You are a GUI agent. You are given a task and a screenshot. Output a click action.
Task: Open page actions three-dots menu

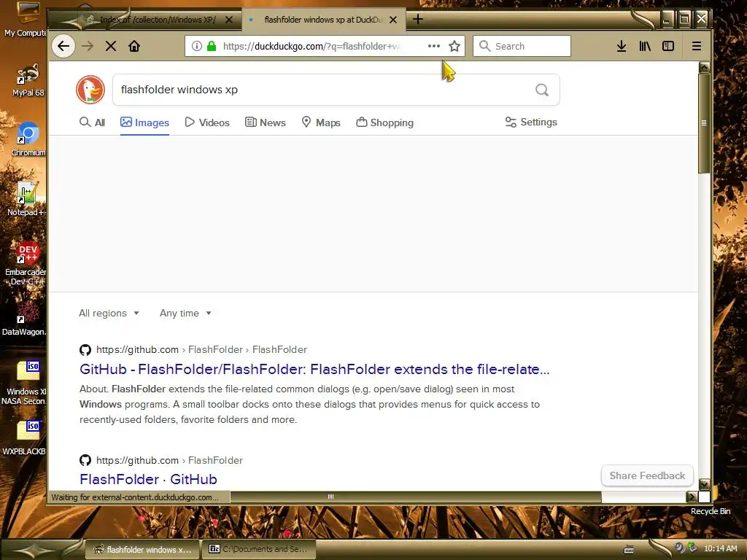pyautogui.click(x=433, y=46)
